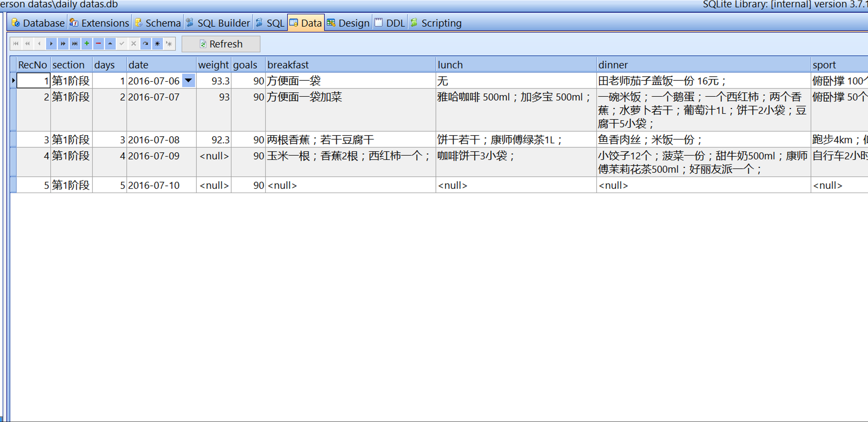Click the edit record up-triangle icon
The width and height of the screenshot is (868, 422).
point(110,44)
